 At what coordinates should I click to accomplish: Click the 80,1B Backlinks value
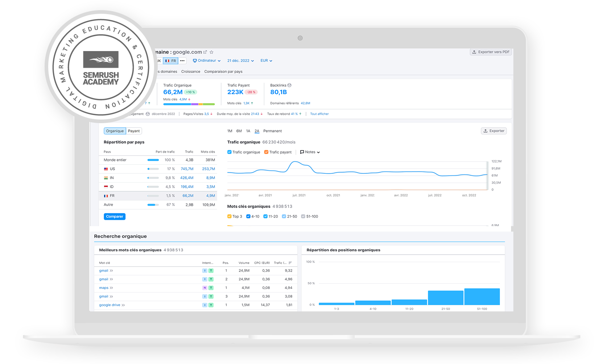278,92
